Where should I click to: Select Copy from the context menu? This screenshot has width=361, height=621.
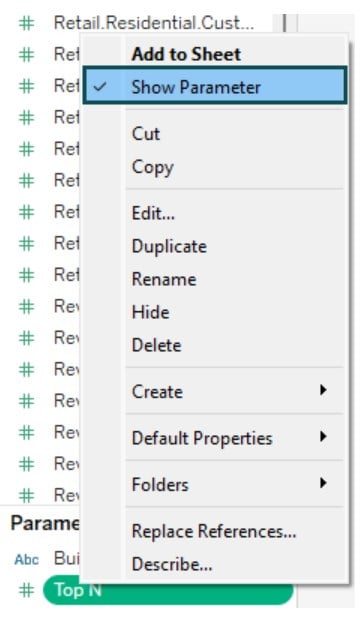click(152, 167)
